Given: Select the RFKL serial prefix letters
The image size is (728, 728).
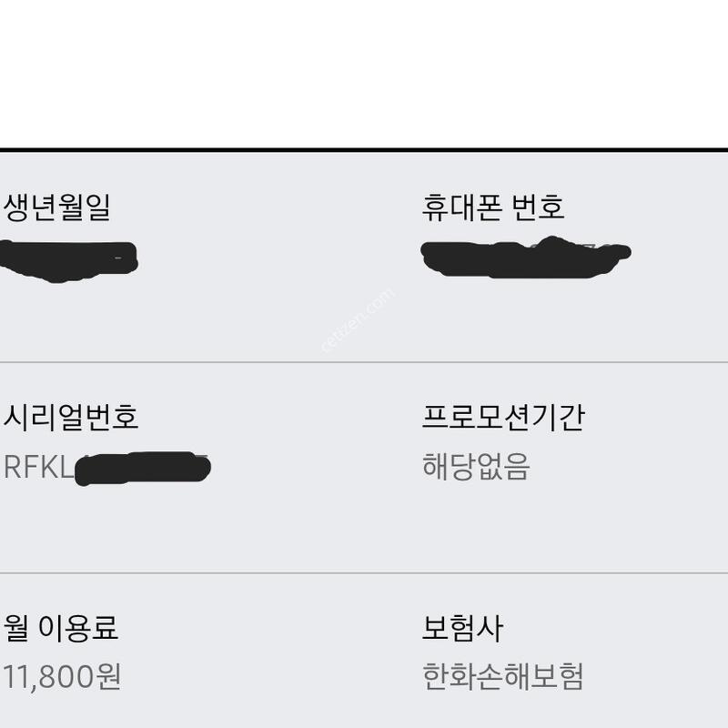Looking at the screenshot, I should pyautogui.click(x=38, y=467).
